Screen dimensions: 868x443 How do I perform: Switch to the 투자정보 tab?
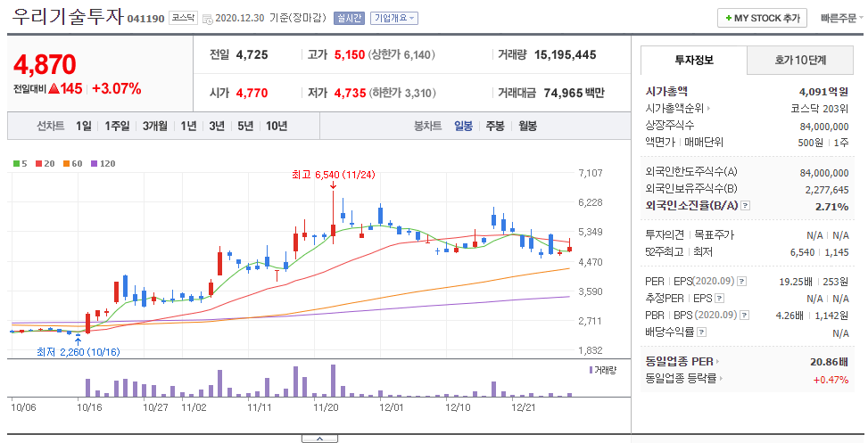[694, 60]
